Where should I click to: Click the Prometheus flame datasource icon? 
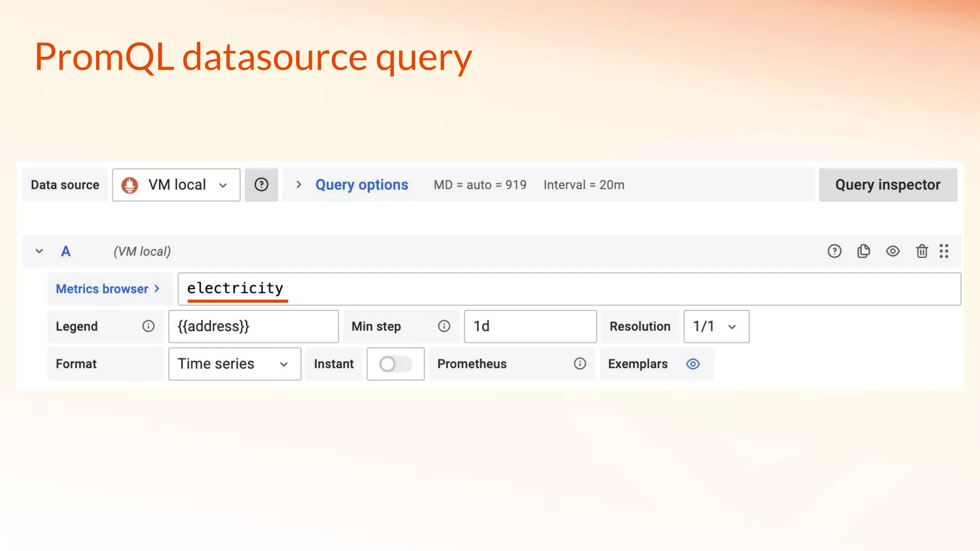130,185
